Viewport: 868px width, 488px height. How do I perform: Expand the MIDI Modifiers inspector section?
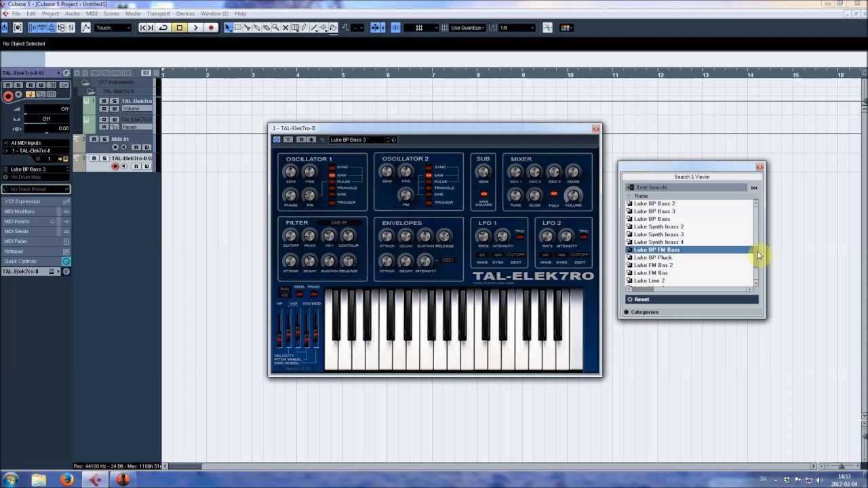point(35,211)
